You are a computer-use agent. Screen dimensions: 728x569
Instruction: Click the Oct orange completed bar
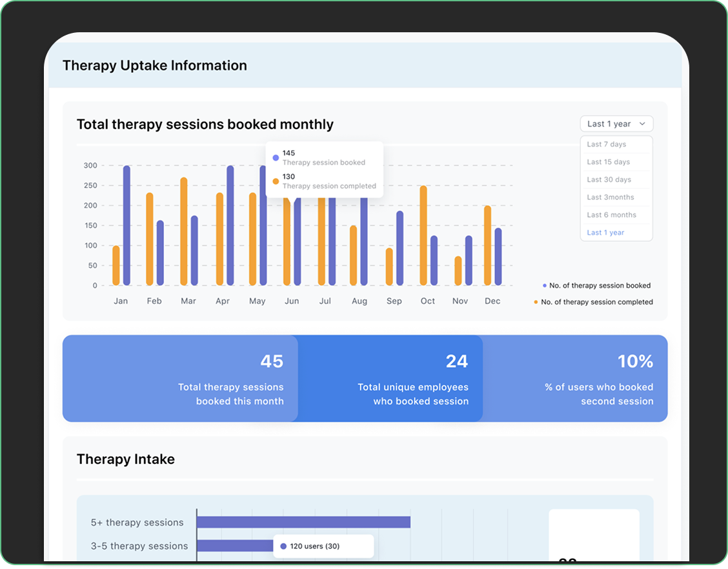click(x=423, y=235)
